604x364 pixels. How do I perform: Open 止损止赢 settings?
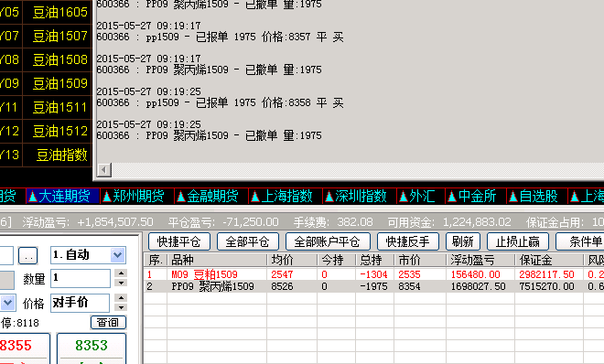click(x=518, y=241)
